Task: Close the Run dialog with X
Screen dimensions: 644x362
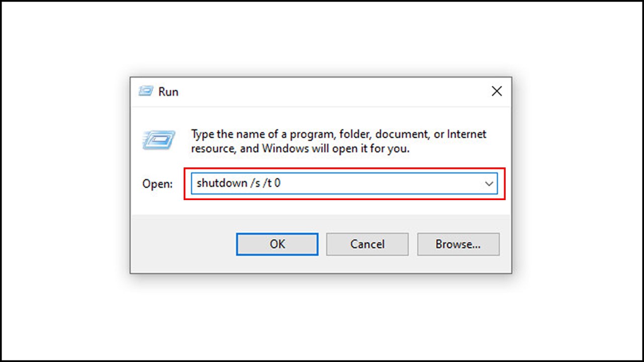Action: point(497,91)
